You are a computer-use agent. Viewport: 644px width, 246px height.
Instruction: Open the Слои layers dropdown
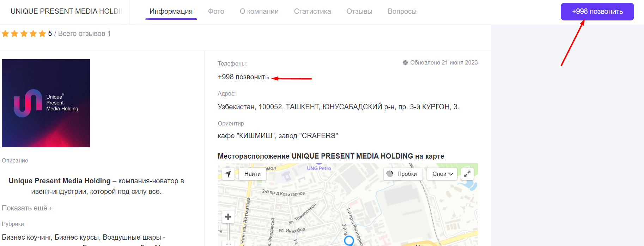tap(442, 174)
